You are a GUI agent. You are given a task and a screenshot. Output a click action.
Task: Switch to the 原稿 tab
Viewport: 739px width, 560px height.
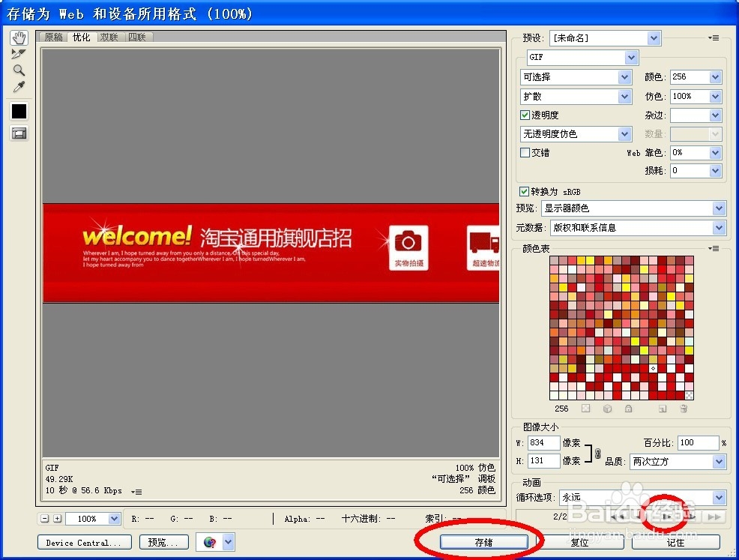click(53, 37)
